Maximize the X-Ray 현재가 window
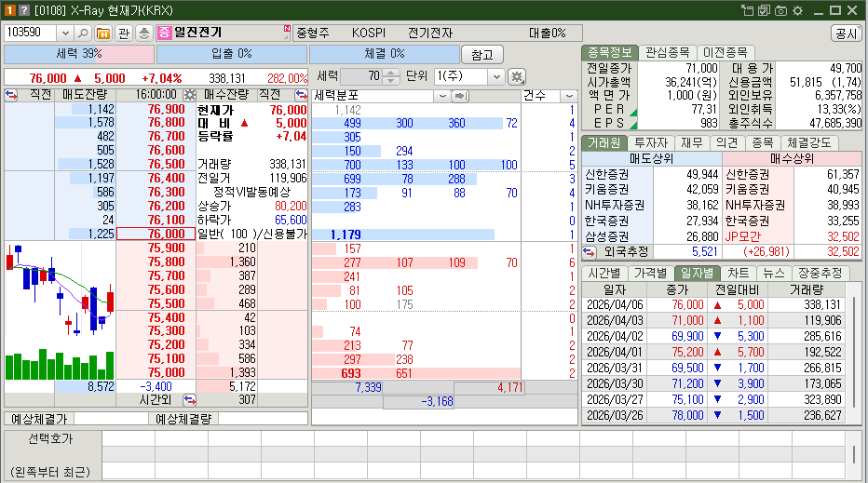 836,10
